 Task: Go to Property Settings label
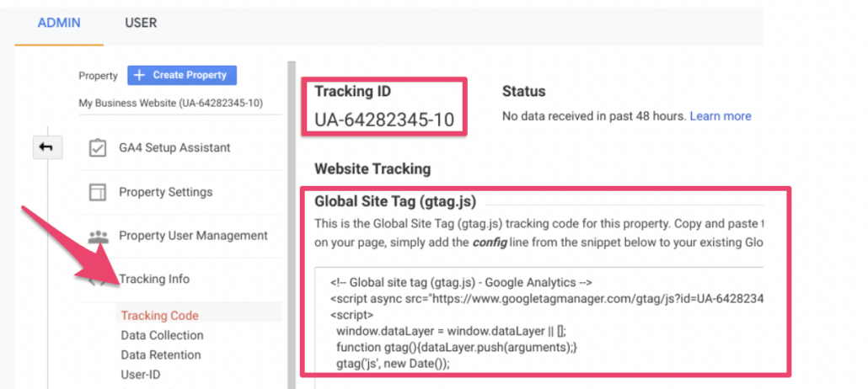click(x=165, y=192)
